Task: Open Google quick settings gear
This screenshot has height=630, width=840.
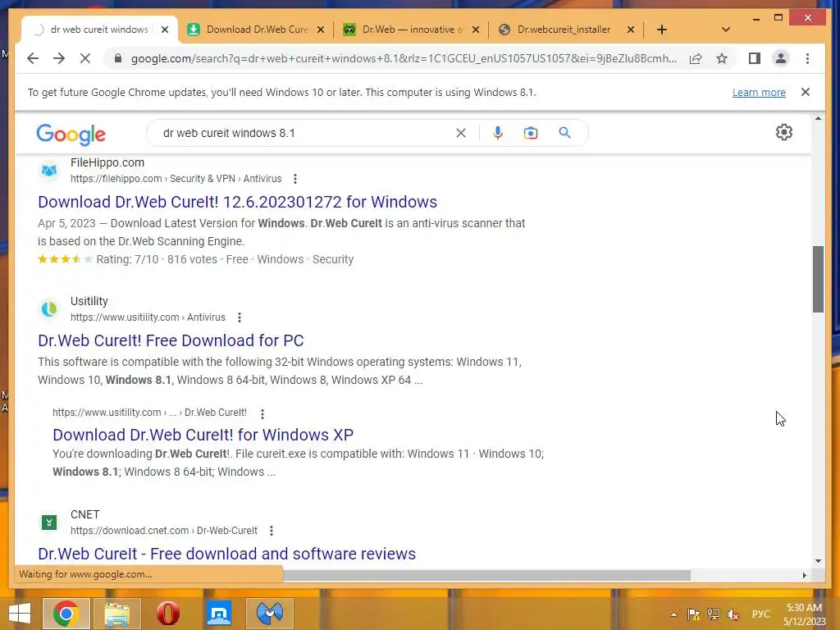Action: coord(783,132)
